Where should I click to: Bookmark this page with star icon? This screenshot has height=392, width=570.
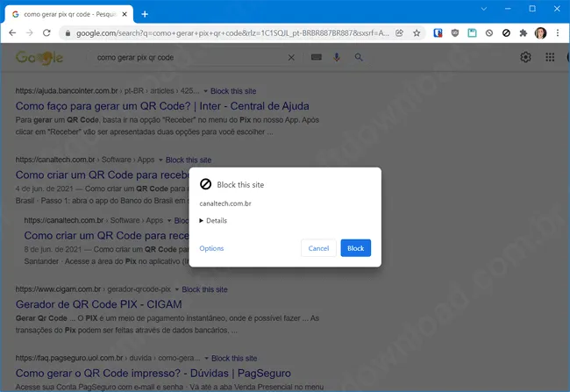point(417,33)
